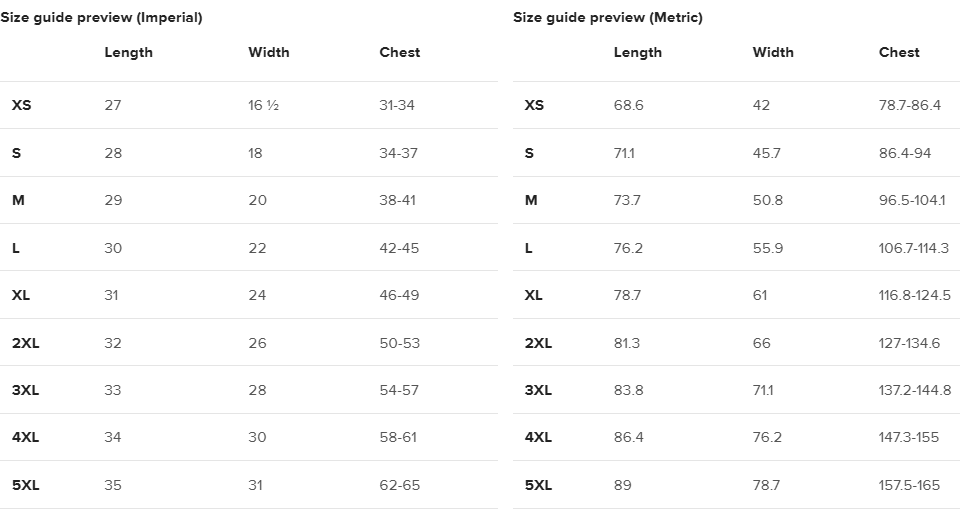Select the 3XL row label in Imperial table

(25, 390)
